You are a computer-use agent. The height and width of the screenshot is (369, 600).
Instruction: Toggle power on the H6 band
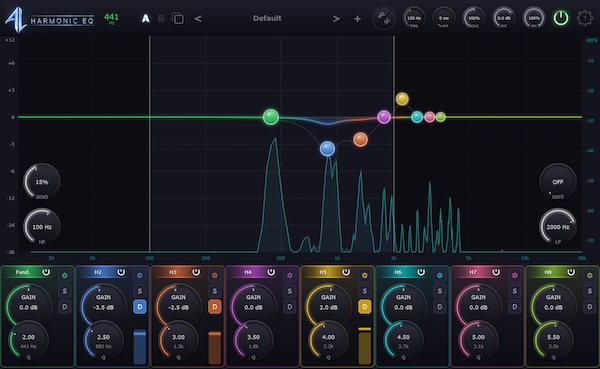[x=421, y=272]
